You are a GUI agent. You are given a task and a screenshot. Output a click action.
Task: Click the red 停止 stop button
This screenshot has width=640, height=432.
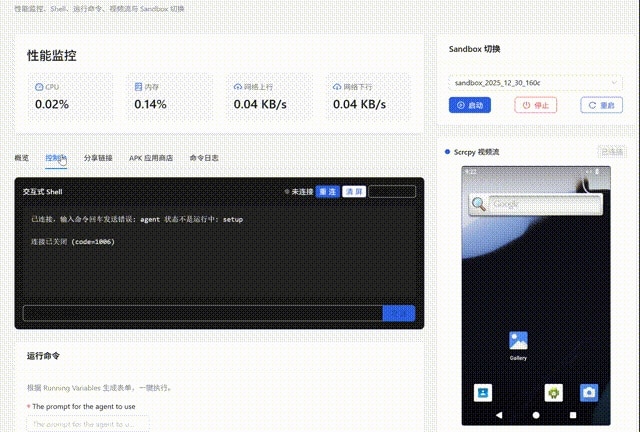point(536,105)
